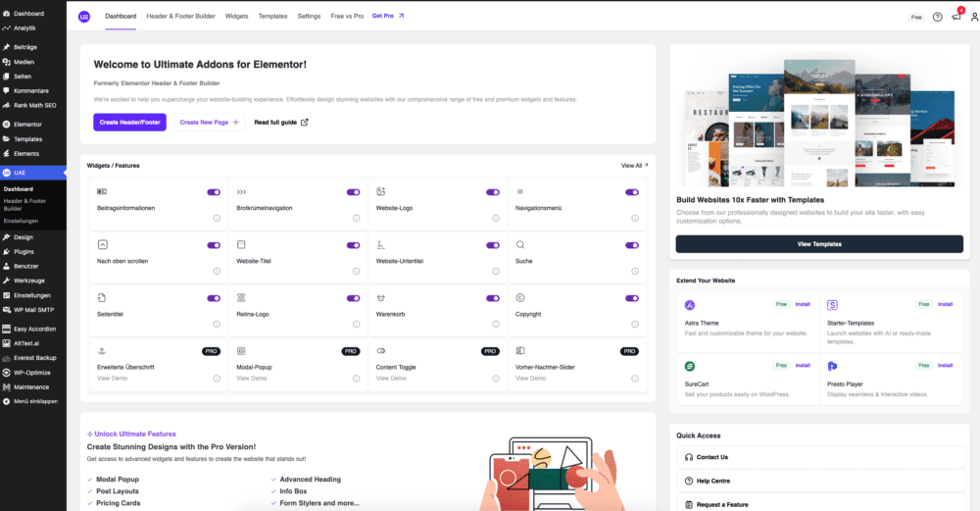Open the Header & Footer Builder tab

(180, 17)
